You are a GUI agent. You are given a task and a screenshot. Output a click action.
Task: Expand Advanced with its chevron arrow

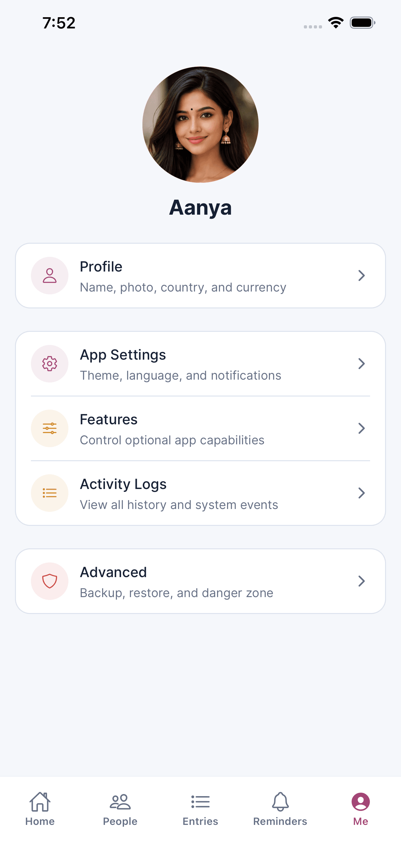coord(361,581)
